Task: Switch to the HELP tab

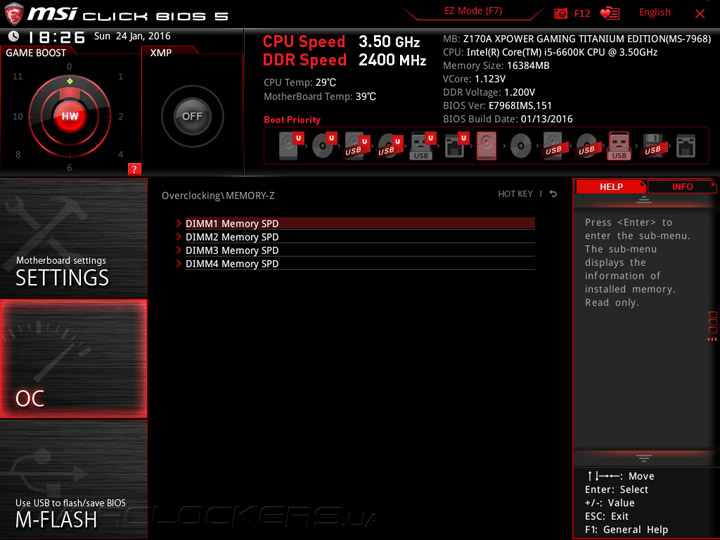Action: point(611,186)
